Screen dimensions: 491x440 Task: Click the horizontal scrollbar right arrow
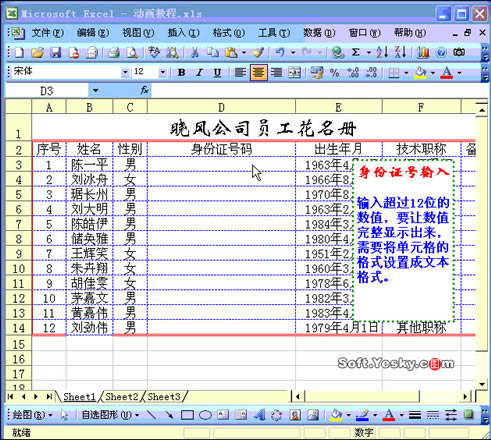[x=466, y=397]
